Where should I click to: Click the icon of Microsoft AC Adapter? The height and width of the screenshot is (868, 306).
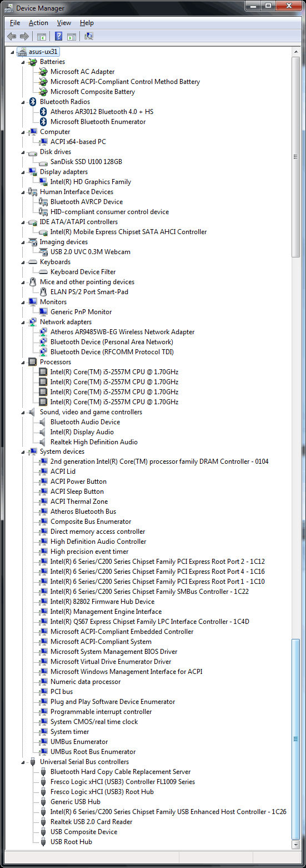click(43, 72)
